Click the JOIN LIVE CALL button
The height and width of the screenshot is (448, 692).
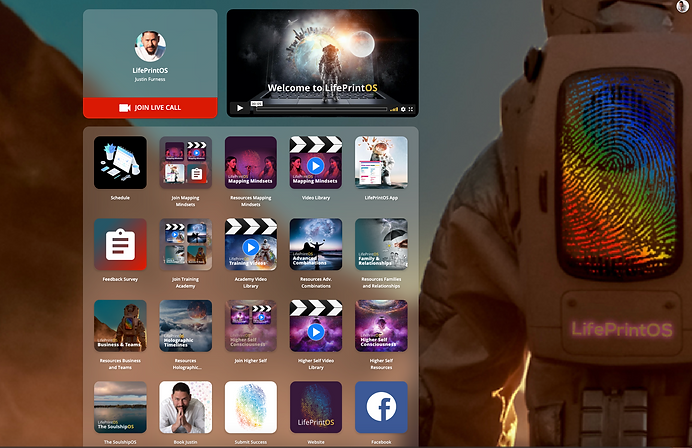coord(150,108)
